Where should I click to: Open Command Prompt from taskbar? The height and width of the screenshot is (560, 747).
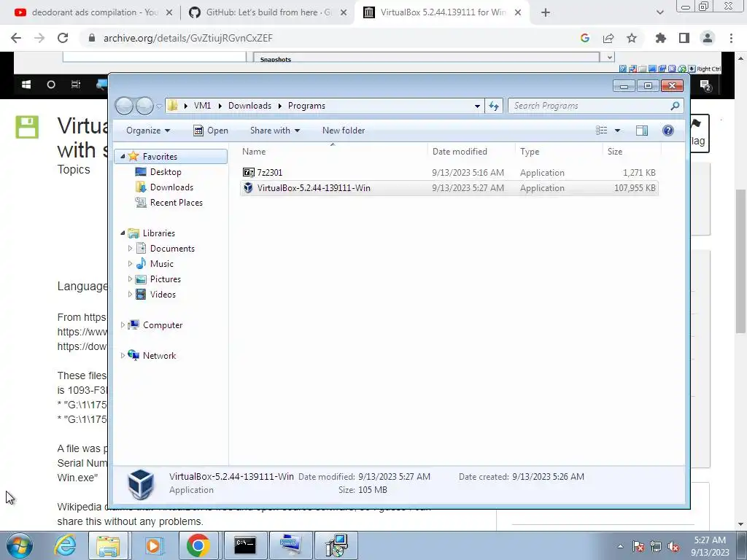coord(245,545)
